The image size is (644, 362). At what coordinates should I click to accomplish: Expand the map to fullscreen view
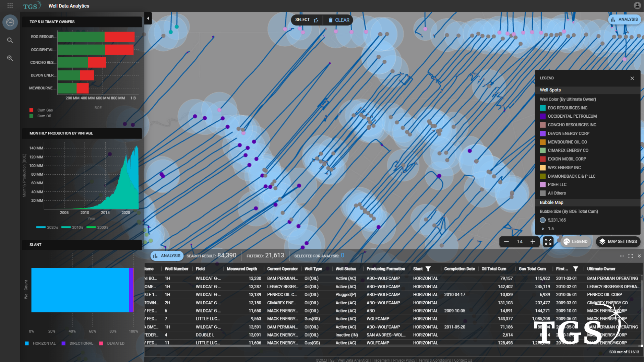point(548,242)
